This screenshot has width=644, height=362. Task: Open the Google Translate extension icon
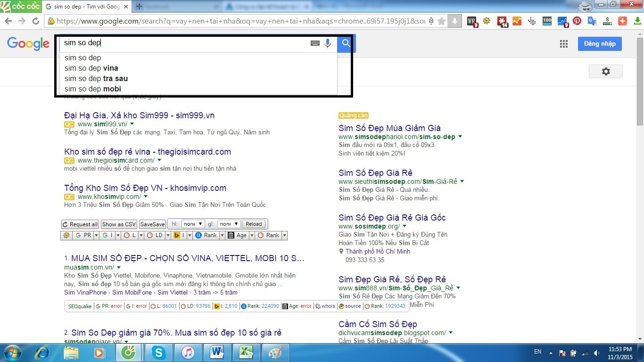(592, 21)
